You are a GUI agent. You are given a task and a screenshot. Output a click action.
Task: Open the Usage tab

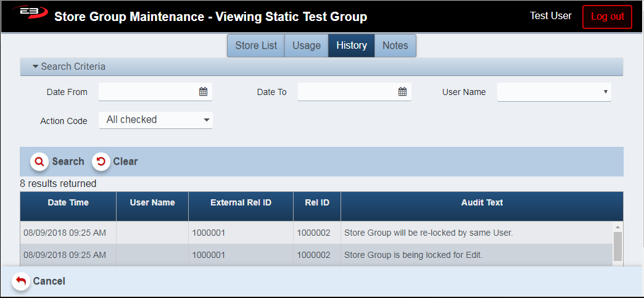point(307,46)
